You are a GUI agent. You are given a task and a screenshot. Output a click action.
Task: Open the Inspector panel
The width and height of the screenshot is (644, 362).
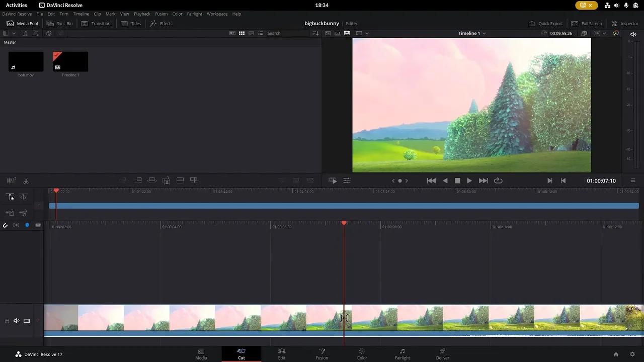click(x=624, y=24)
